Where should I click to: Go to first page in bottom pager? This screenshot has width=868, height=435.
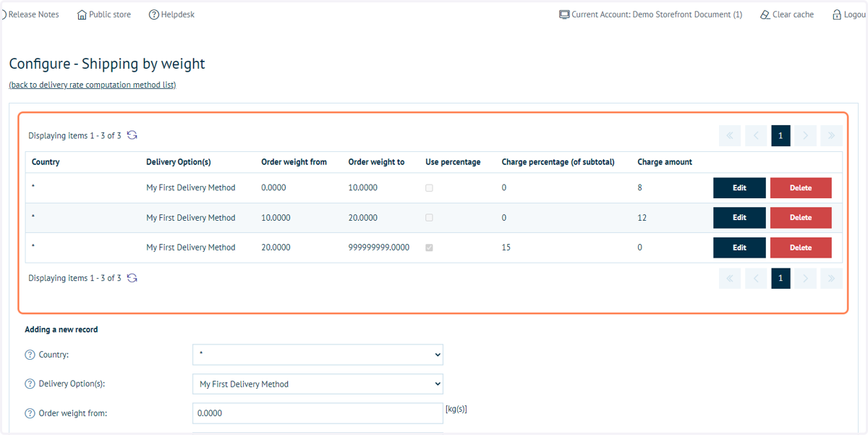[x=730, y=278]
